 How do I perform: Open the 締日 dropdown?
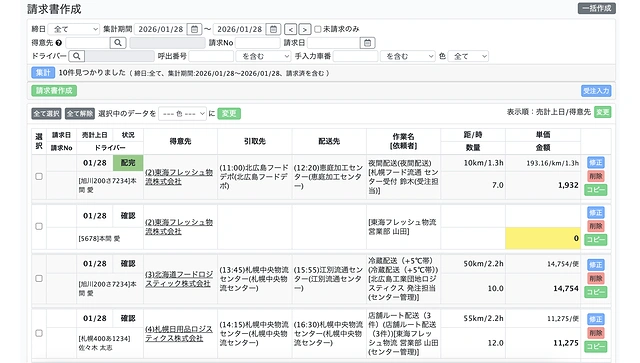click(x=74, y=29)
